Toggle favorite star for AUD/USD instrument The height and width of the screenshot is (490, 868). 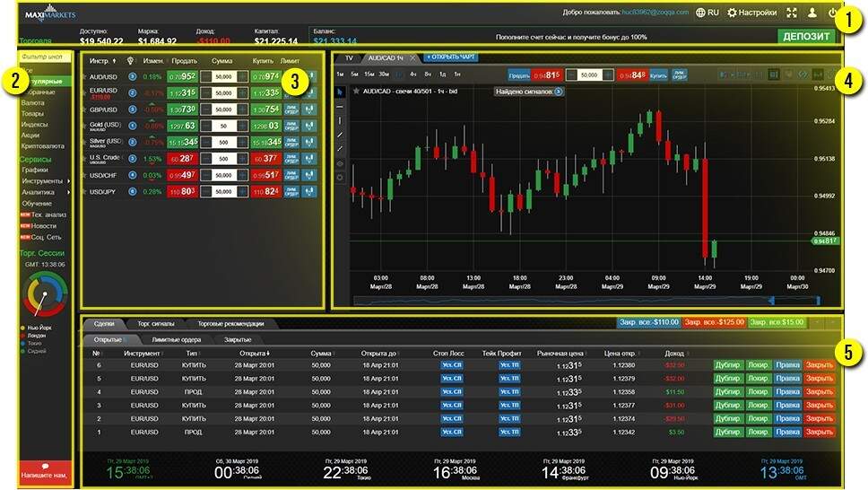[84, 76]
